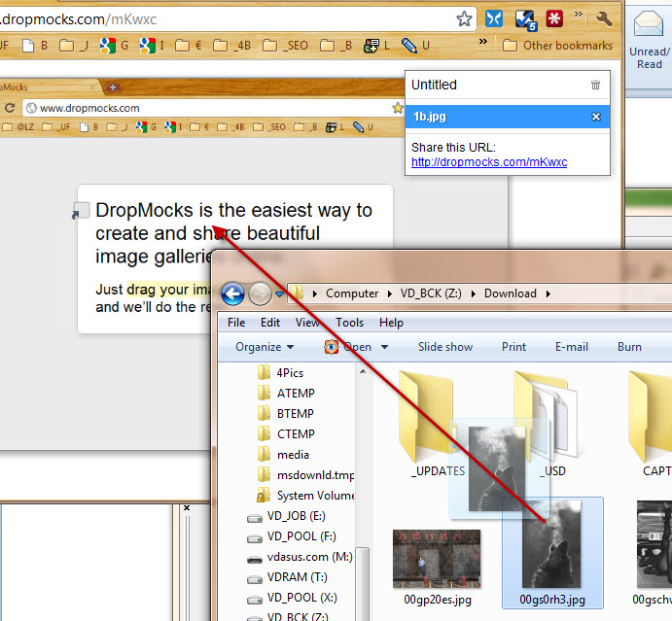Open the Help menu in Explorer
Image resolution: width=672 pixels, height=621 pixels.
[x=391, y=323]
